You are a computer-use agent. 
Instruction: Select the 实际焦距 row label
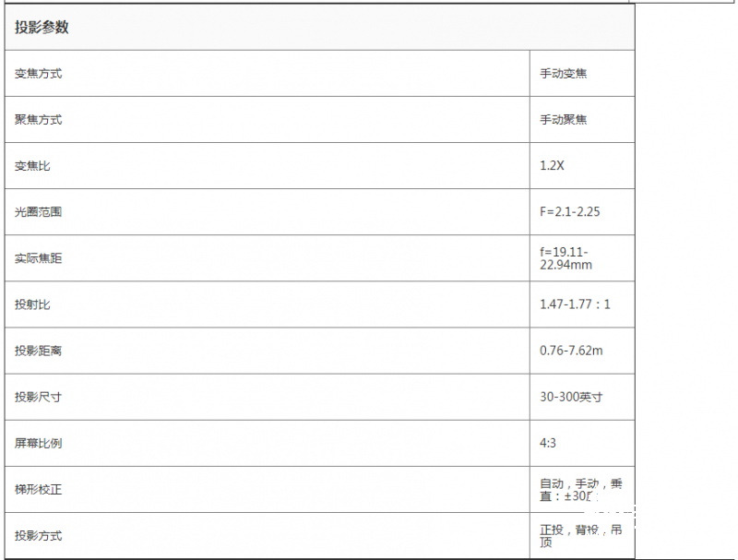(38, 258)
